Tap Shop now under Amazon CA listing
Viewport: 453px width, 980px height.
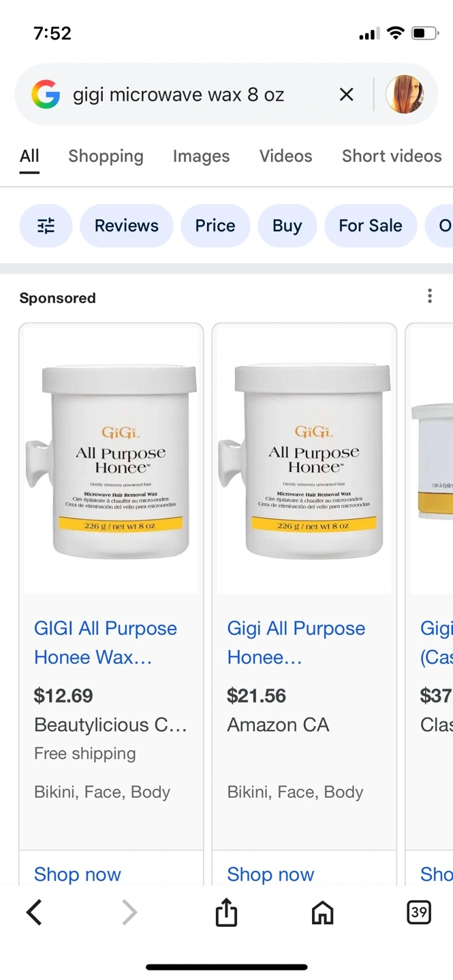tap(270, 874)
